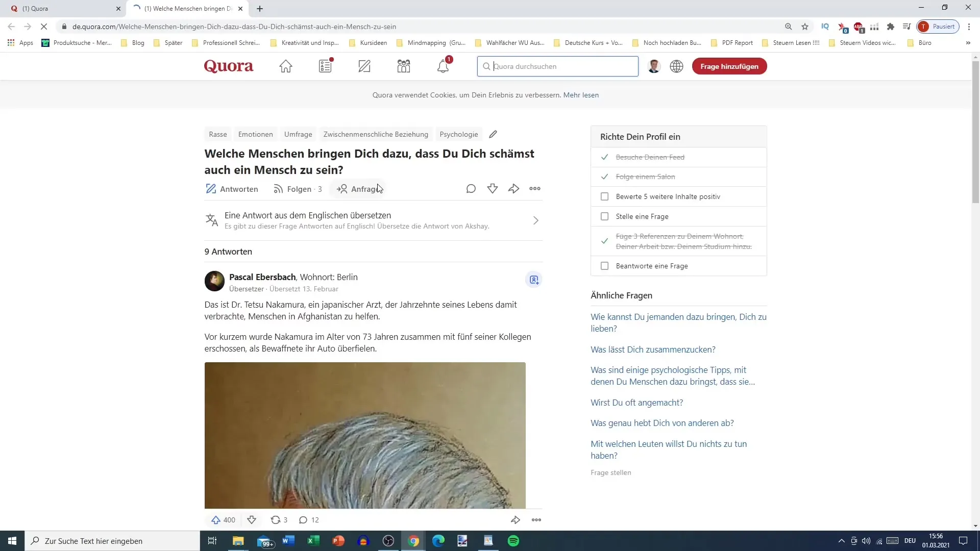Click 'Frage stellen' below similar questions
The width and height of the screenshot is (980, 551).
(610, 472)
